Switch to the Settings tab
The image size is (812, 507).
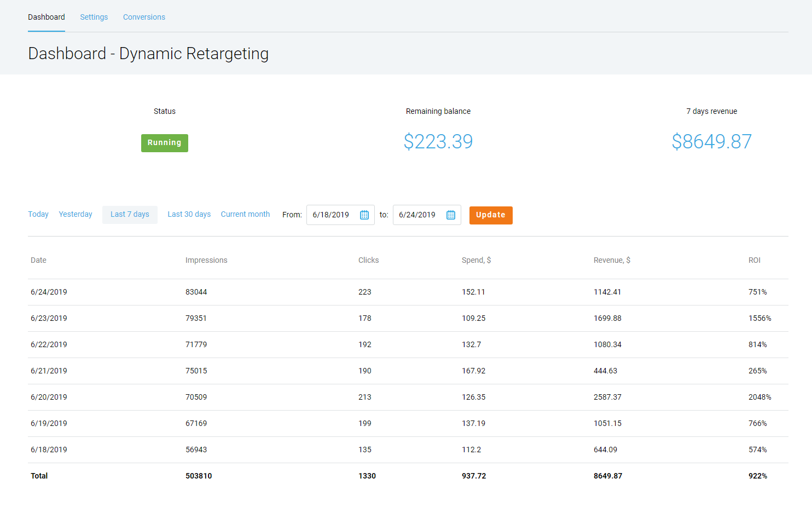94,17
